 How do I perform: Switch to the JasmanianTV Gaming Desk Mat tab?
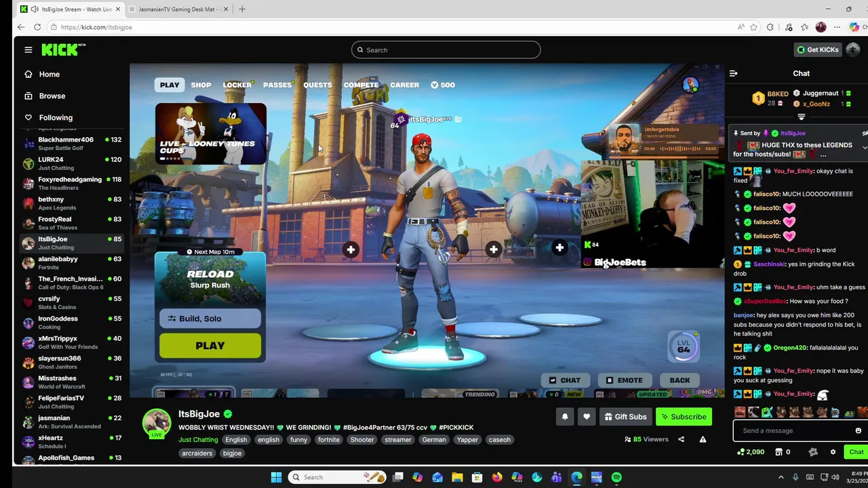coord(178,9)
